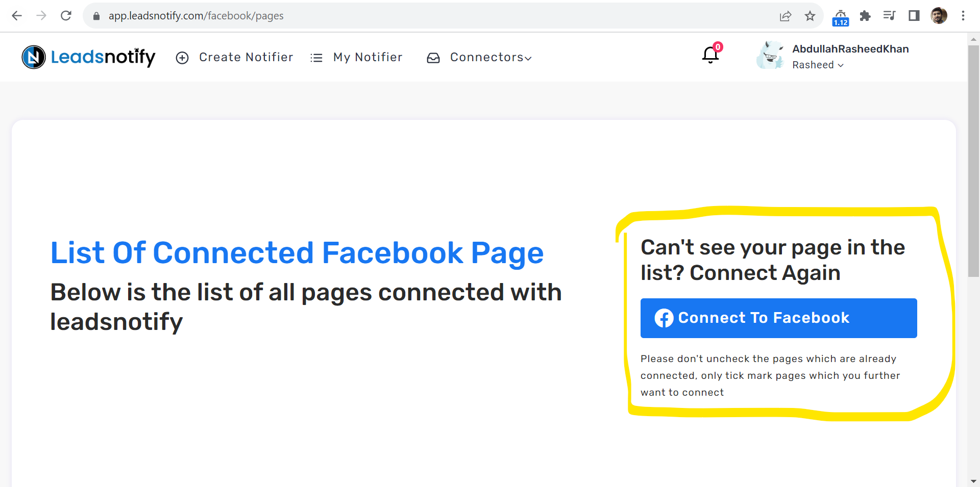Screen dimensions: 980x487
Task: Expand the Connectors dropdown
Action: [491, 57]
